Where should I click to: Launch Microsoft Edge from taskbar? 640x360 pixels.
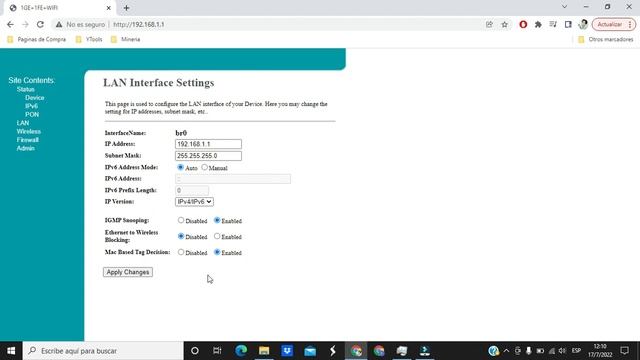[241, 351]
